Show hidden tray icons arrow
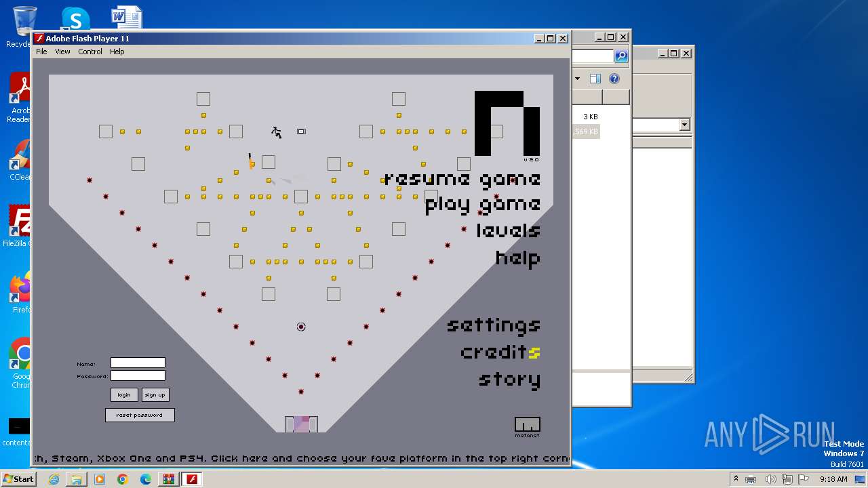868x488 pixels. tap(736, 479)
